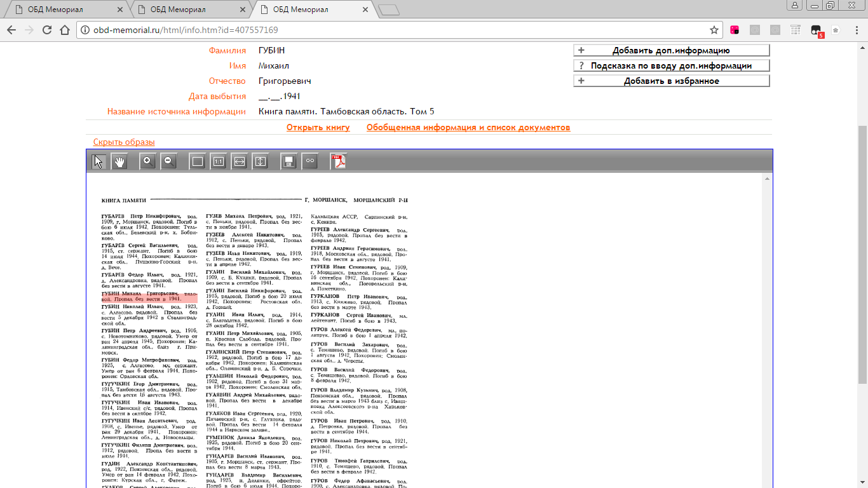Download the page as PDF

click(338, 161)
